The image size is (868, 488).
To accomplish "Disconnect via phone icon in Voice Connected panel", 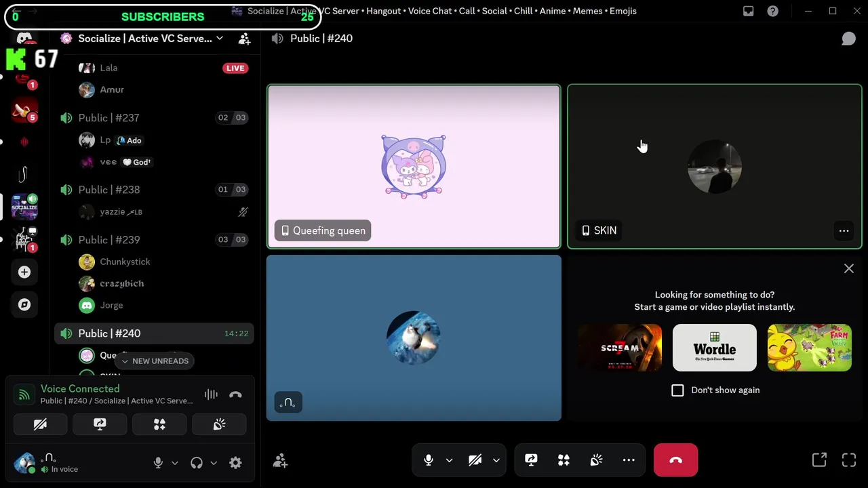I will click(235, 394).
